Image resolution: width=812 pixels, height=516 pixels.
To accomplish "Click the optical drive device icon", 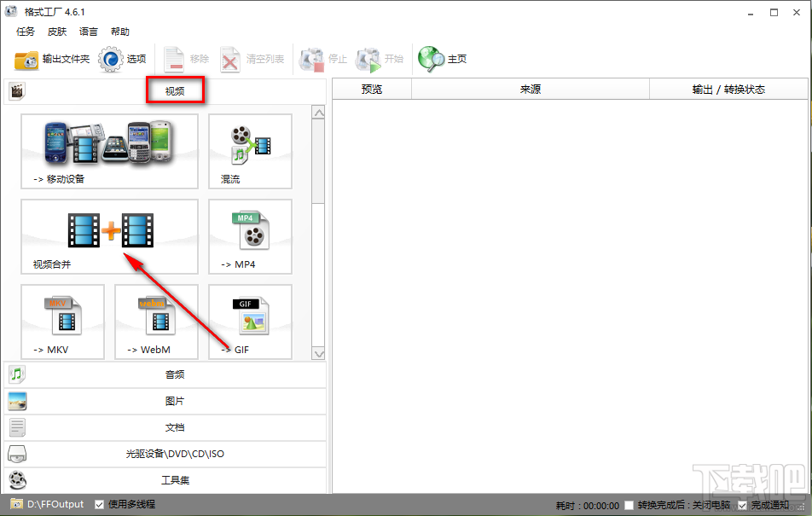I will [17, 454].
